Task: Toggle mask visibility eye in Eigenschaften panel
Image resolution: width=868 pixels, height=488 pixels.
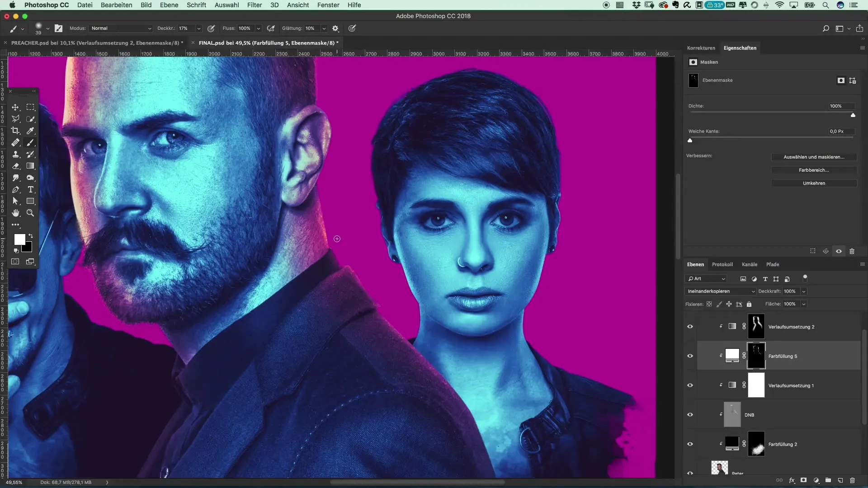Action: tap(839, 251)
